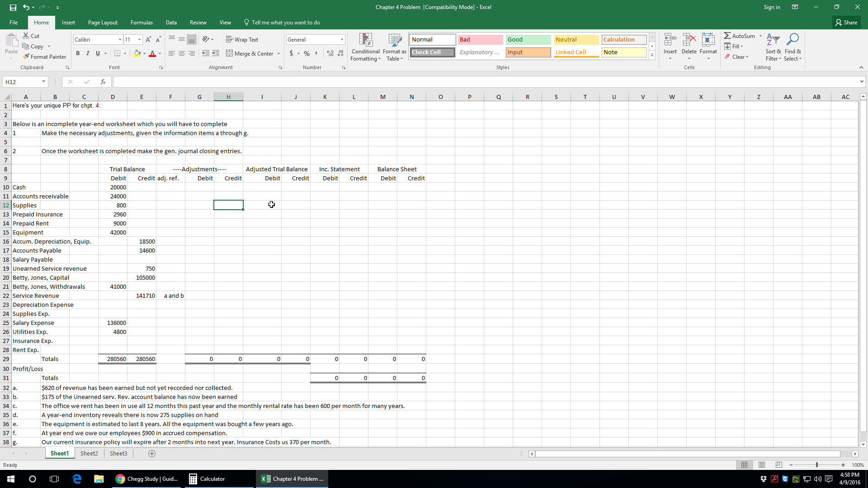Open the Merge & Center dropdown arrow
The height and width of the screenshot is (488, 868).
coord(278,54)
